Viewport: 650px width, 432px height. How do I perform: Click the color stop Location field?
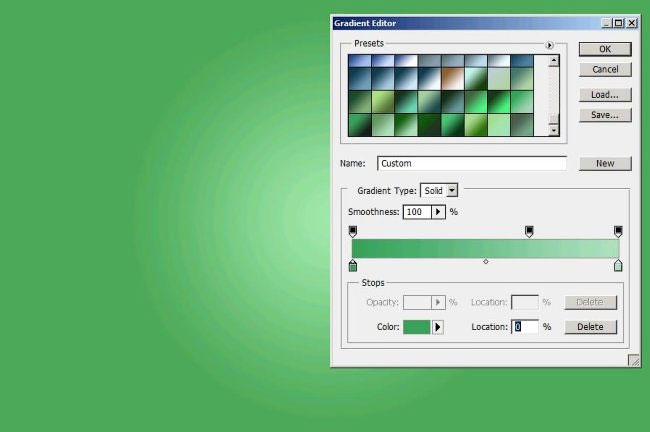[525, 327]
